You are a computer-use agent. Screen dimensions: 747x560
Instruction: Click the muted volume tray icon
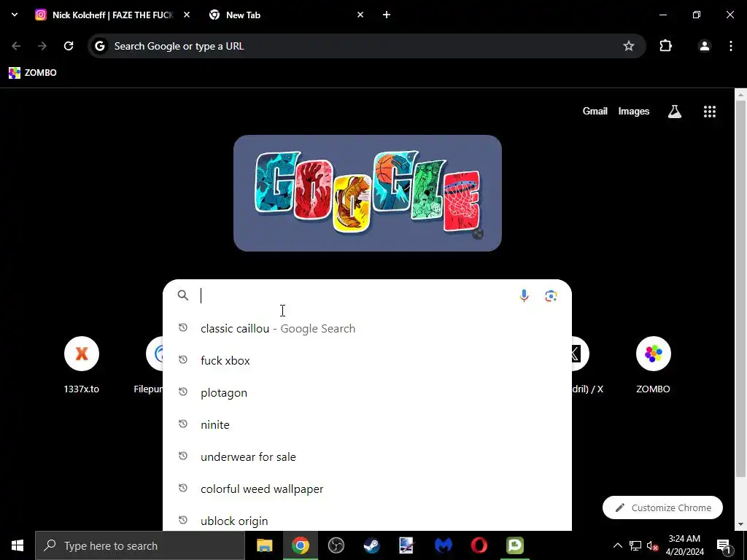pyautogui.click(x=653, y=545)
